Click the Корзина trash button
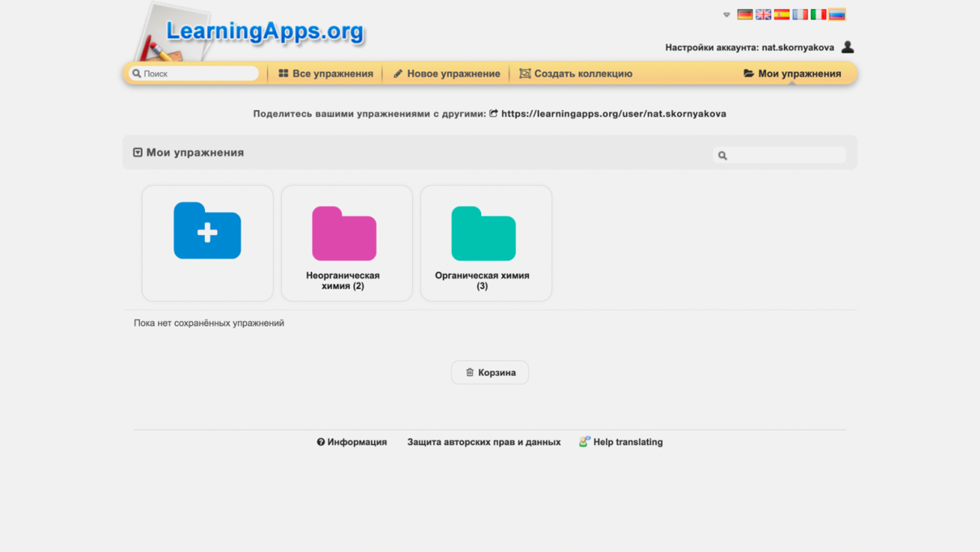The height and width of the screenshot is (552, 980). tap(490, 373)
